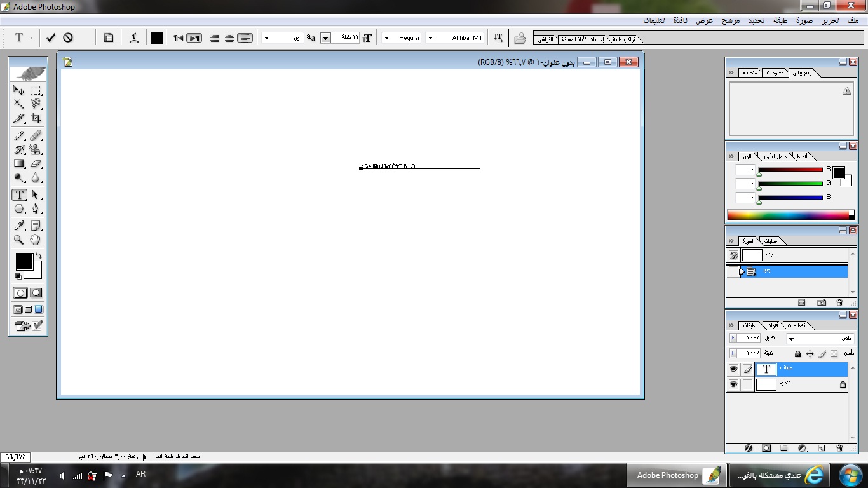The image size is (868, 488).
Task: Click the text color swatch in options bar
Action: [x=156, y=38]
